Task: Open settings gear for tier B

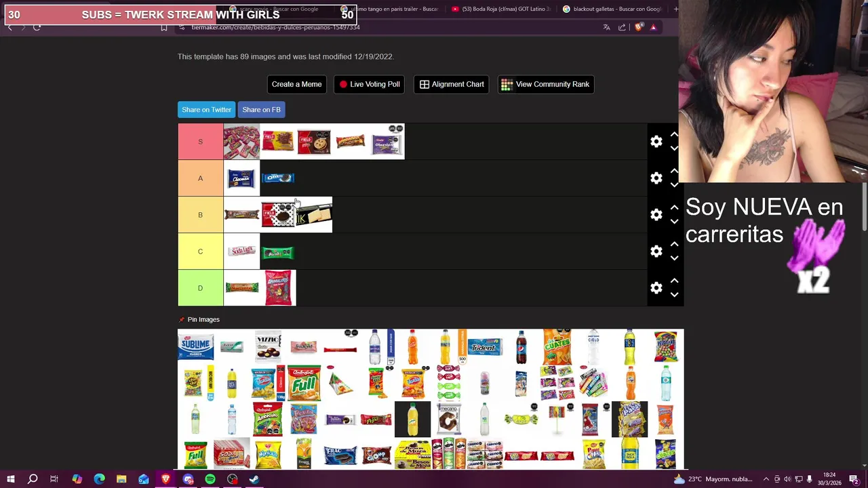Action: click(656, 215)
